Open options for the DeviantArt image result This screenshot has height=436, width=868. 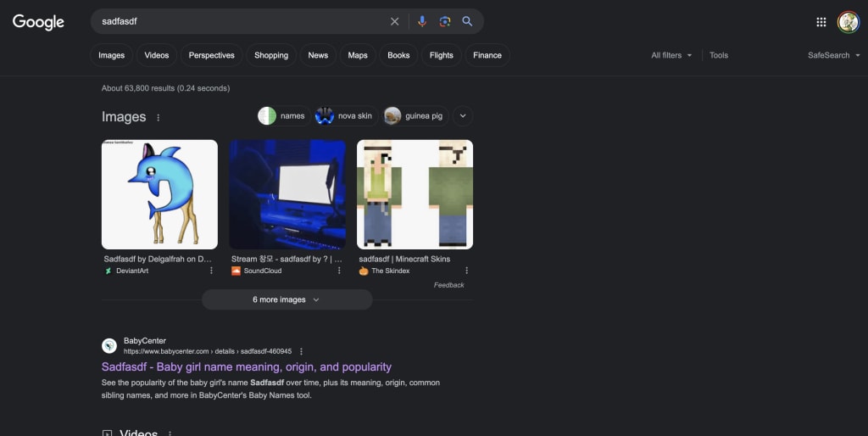pyautogui.click(x=211, y=271)
